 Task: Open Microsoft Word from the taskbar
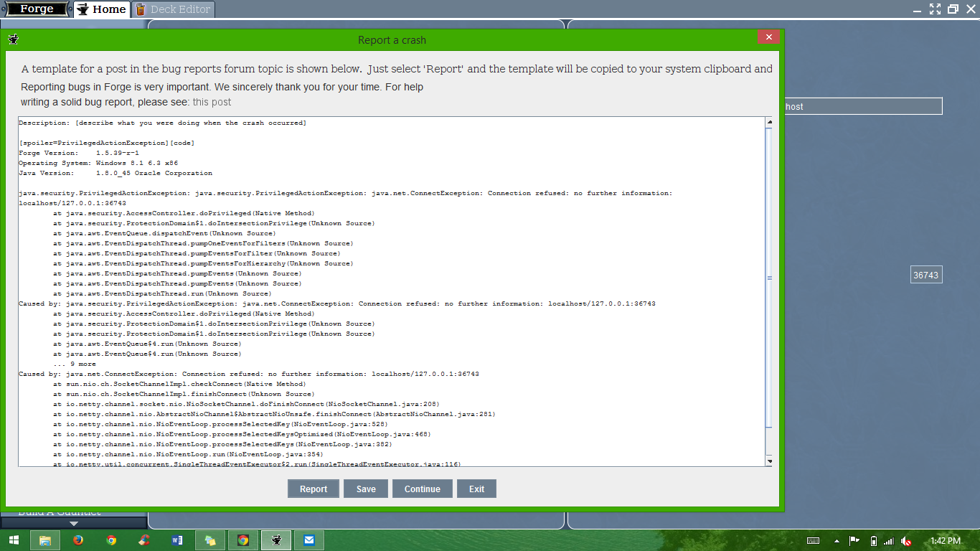pyautogui.click(x=177, y=540)
